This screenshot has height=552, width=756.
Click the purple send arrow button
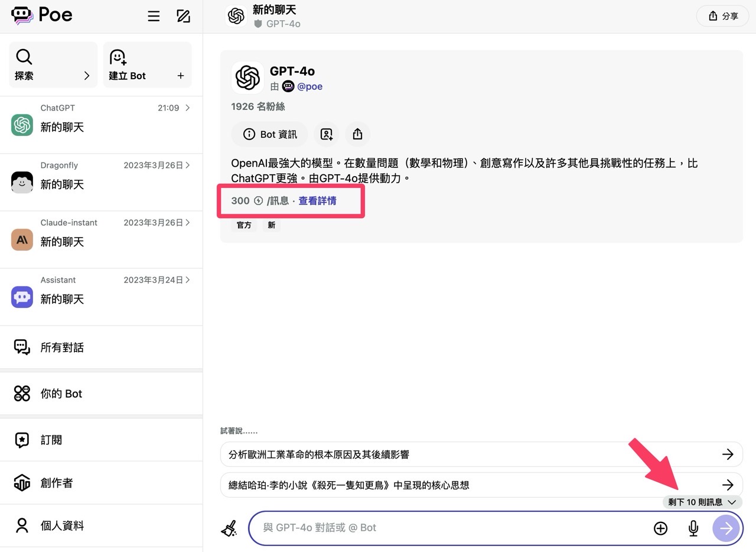[726, 528]
